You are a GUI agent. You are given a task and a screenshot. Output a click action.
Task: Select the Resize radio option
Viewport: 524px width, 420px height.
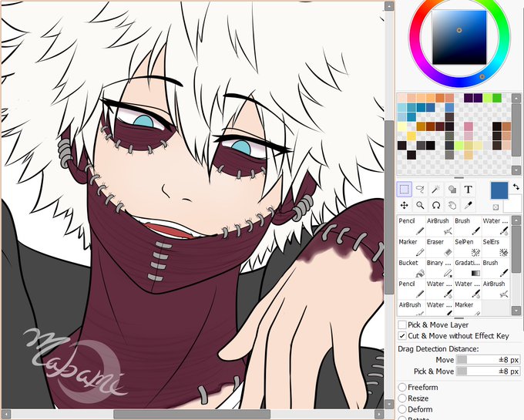[402, 398]
